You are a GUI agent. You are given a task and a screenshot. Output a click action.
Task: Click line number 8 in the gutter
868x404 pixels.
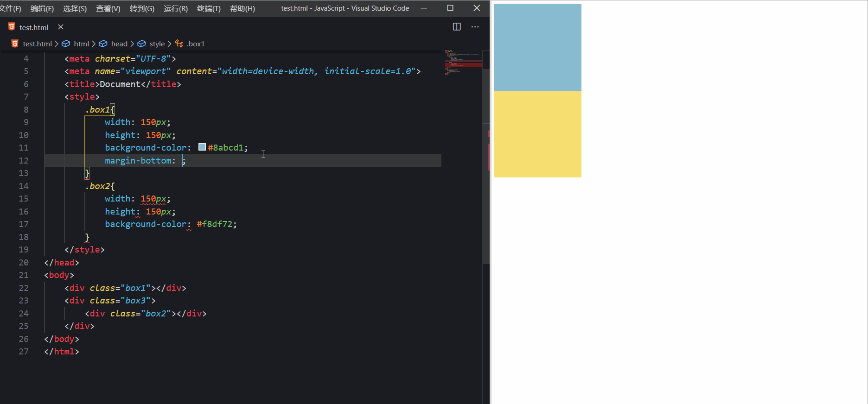(26, 109)
